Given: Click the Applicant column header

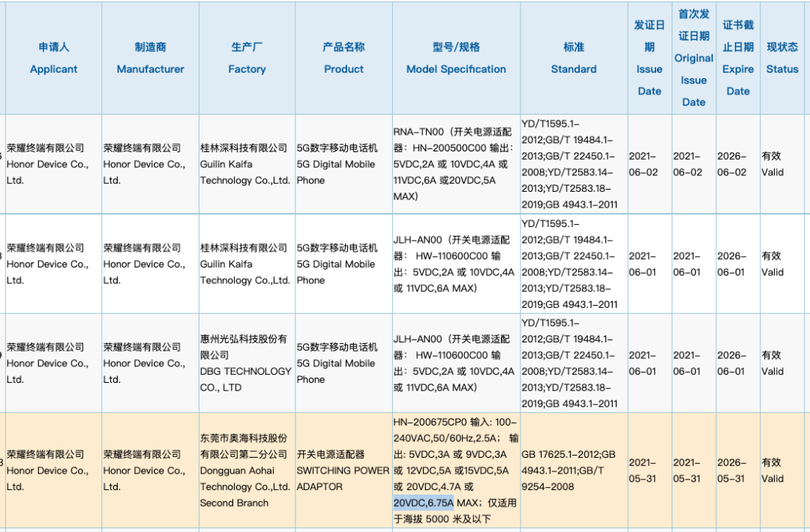Looking at the screenshot, I should [54, 58].
